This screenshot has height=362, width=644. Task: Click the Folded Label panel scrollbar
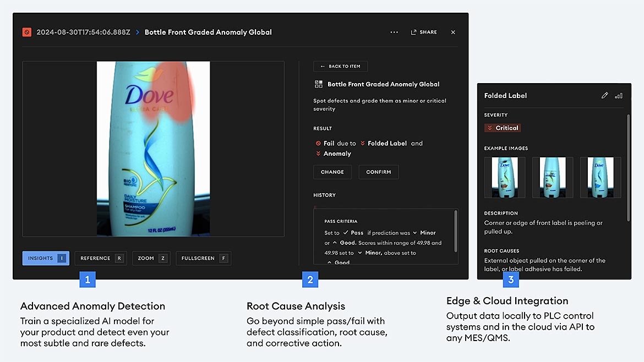(628, 168)
